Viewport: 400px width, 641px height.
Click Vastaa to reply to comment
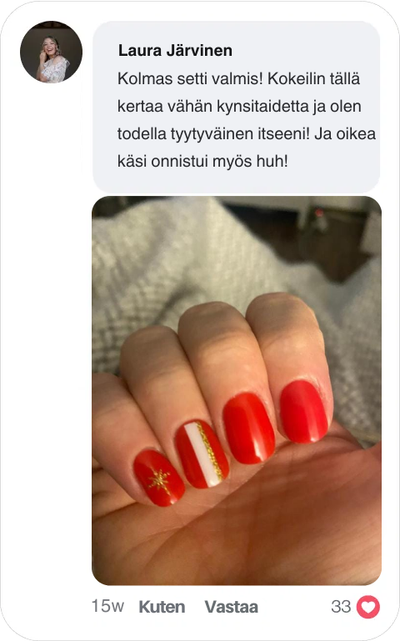point(231,607)
